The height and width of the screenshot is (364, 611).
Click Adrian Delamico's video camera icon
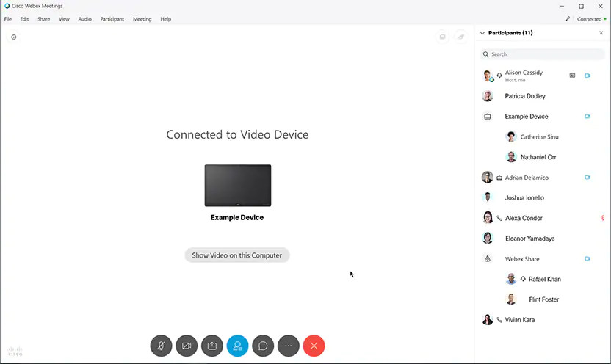coord(587,177)
